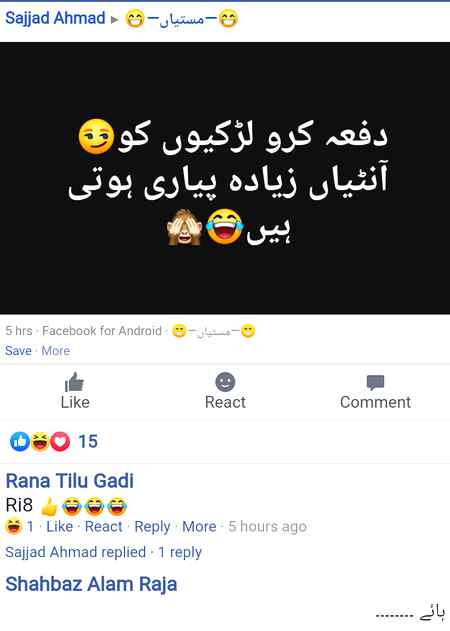Expand Sajjad Ahmad replied 1 reply
The height and width of the screenshot is (631, 450).
[103, 552]
